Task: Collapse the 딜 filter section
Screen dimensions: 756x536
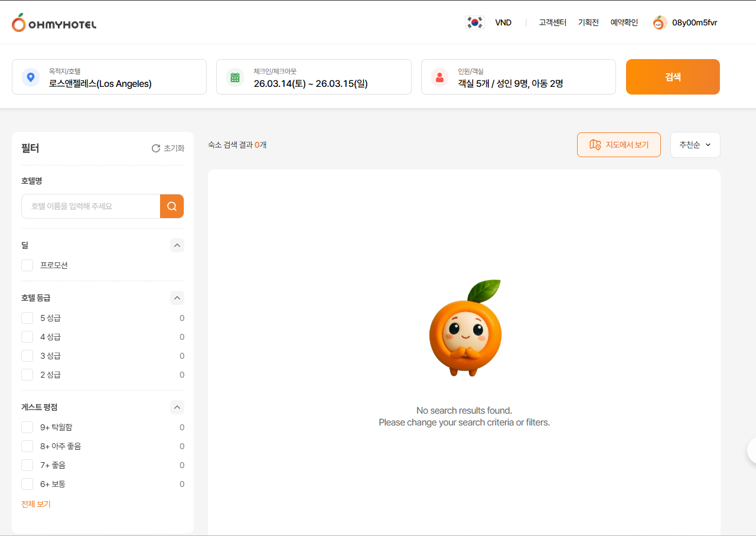Action: pos(177,245)
